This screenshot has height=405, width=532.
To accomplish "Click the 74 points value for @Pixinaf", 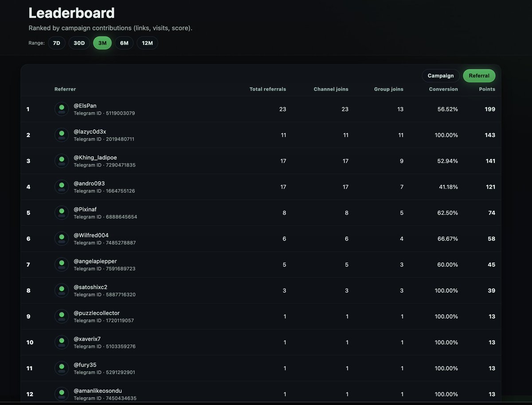I will coord(492,213).
